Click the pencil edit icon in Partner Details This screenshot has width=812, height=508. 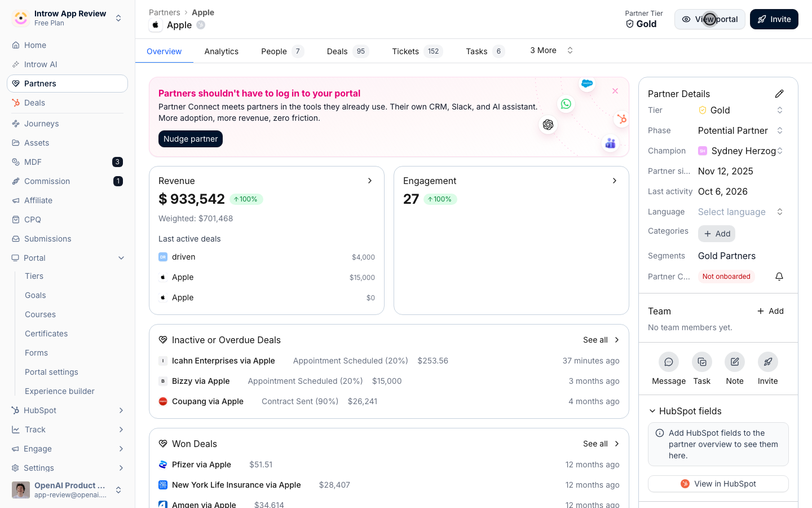coord(779,94)
